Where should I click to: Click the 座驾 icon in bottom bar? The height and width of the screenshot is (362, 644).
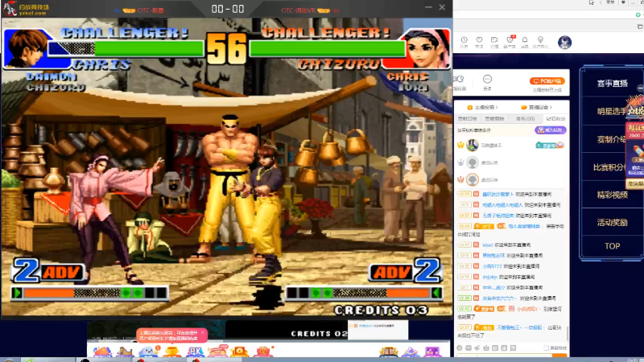pos(388,352)
